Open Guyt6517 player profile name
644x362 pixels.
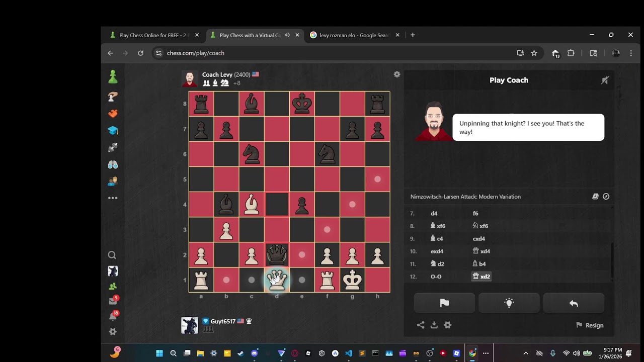click(x=223, y=321)
